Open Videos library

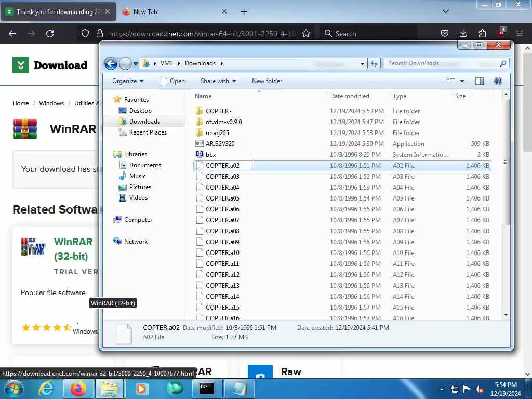coord(138,198)
